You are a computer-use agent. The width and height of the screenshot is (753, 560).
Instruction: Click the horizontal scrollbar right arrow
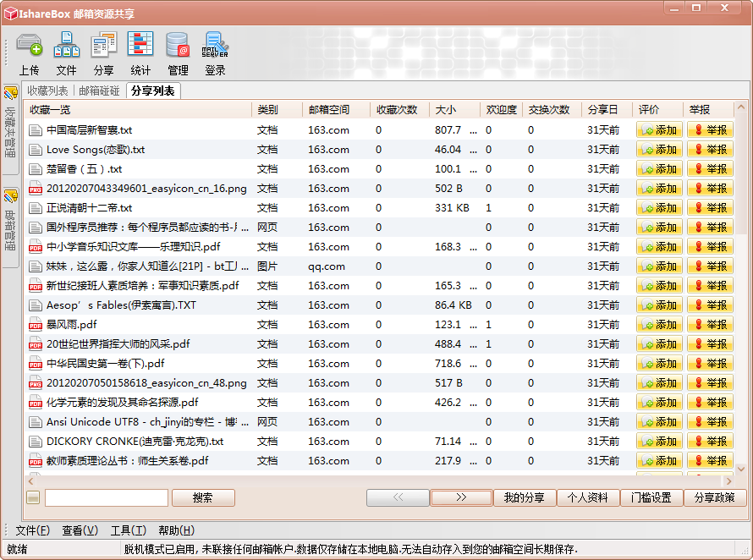tap(729, 480)
